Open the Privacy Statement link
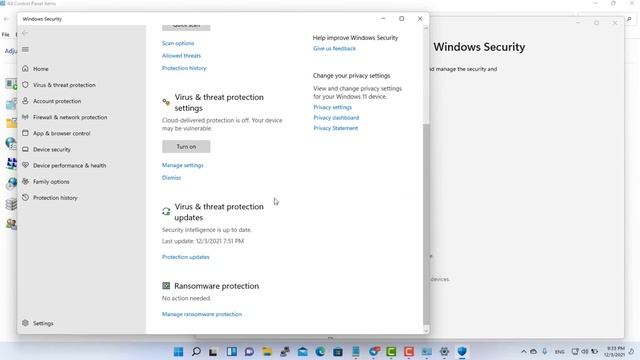The height and width of the screenshot is (360, 640). [336, 128]
